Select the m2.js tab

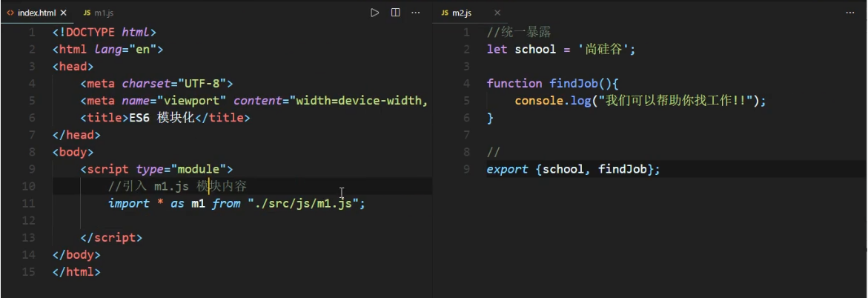click(461, 12)
